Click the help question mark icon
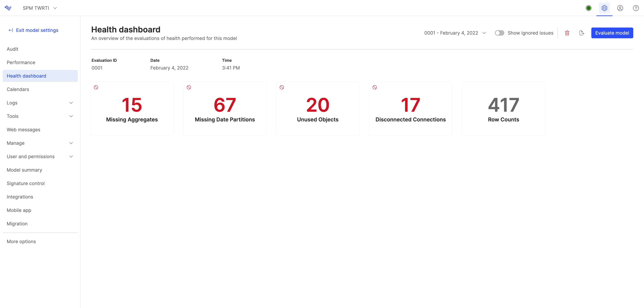The height and width of the screenshot is (308, 644). 636,8
